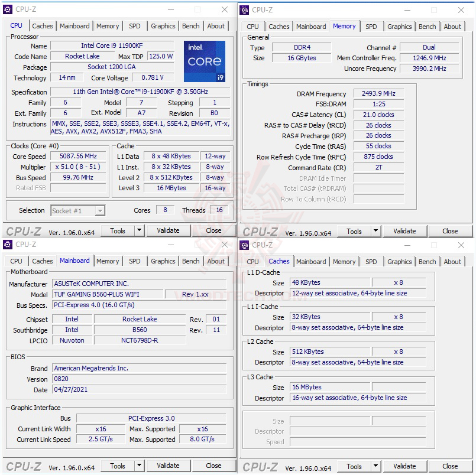
Task: Click Close button in the CPU window
Action: 213,230
